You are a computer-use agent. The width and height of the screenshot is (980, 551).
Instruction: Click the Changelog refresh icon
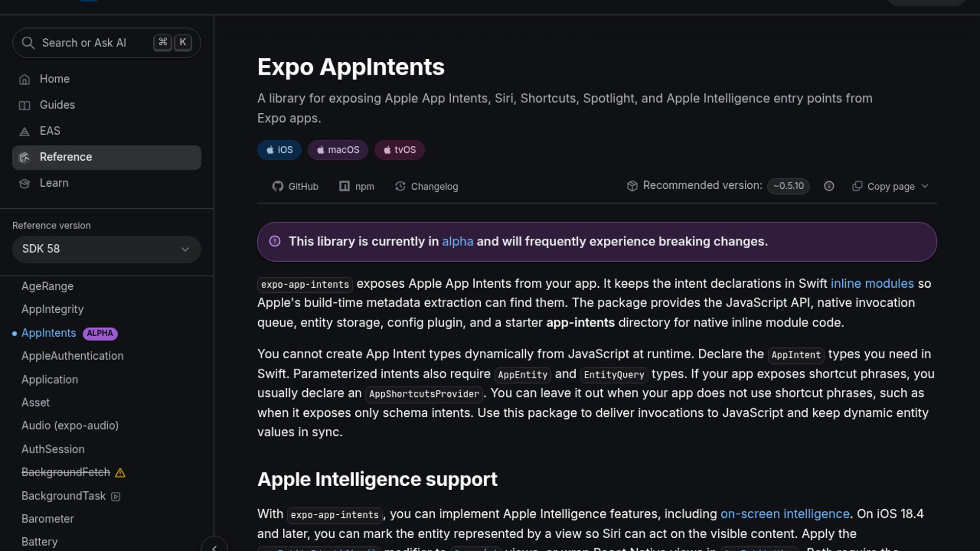400,186
